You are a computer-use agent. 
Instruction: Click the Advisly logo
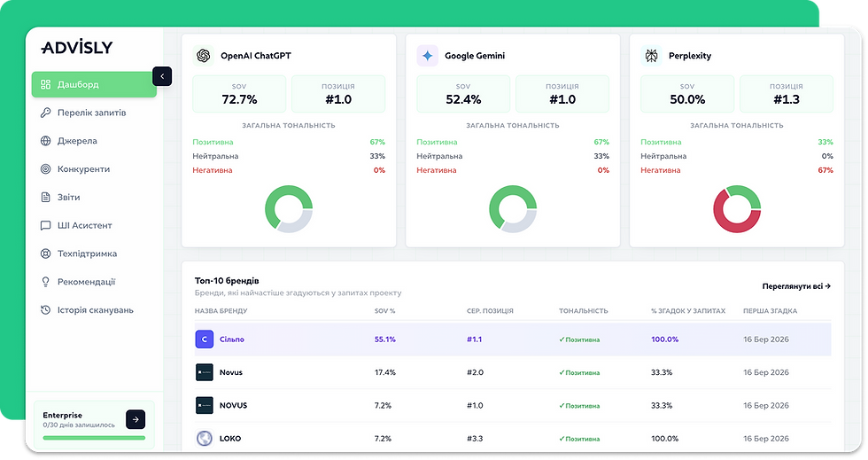tap(77, 47)
